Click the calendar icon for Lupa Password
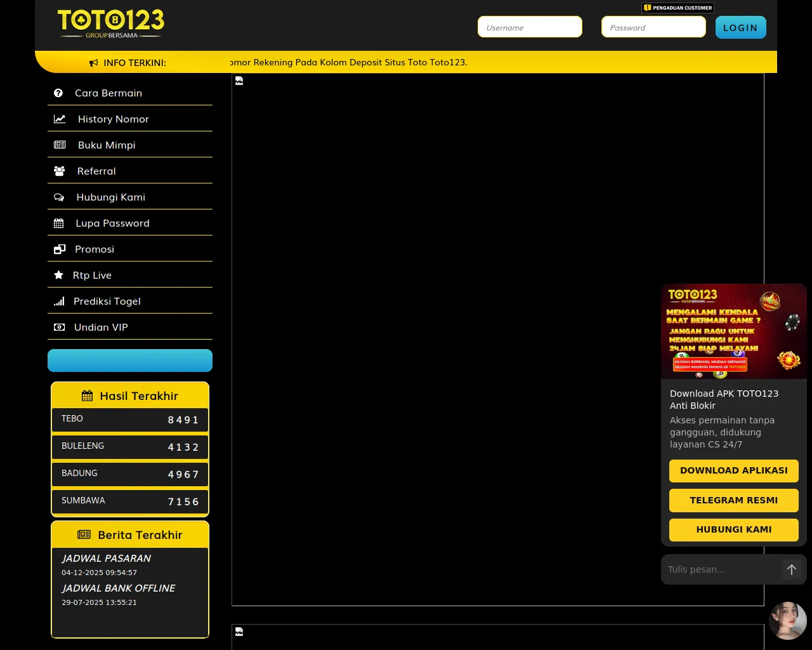 point(59,223)
